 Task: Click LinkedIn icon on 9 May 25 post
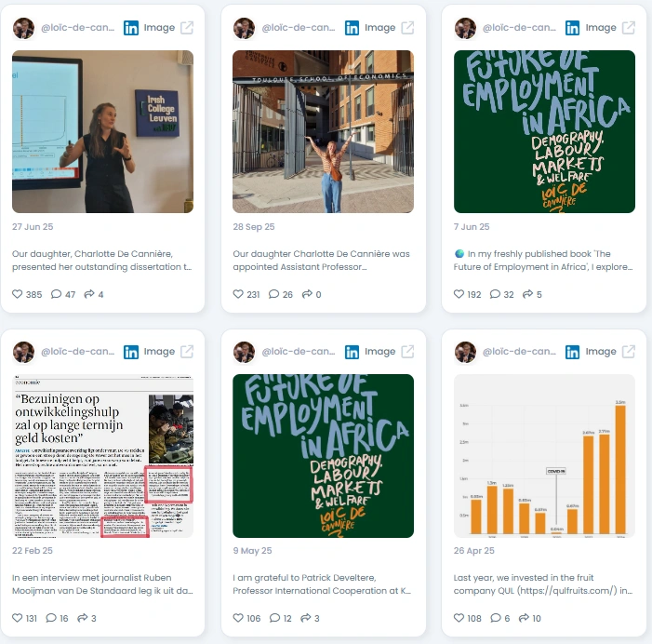[352, 352]
